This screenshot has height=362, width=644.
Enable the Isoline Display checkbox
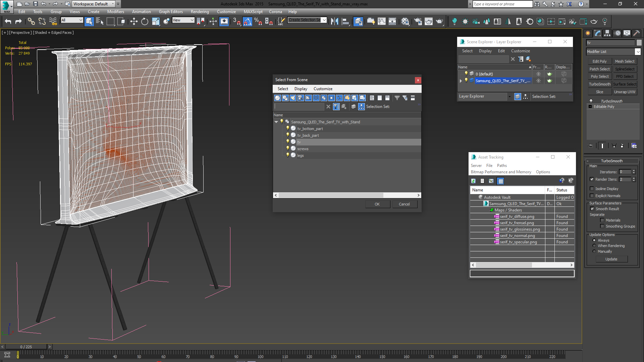tap(592, 189)
